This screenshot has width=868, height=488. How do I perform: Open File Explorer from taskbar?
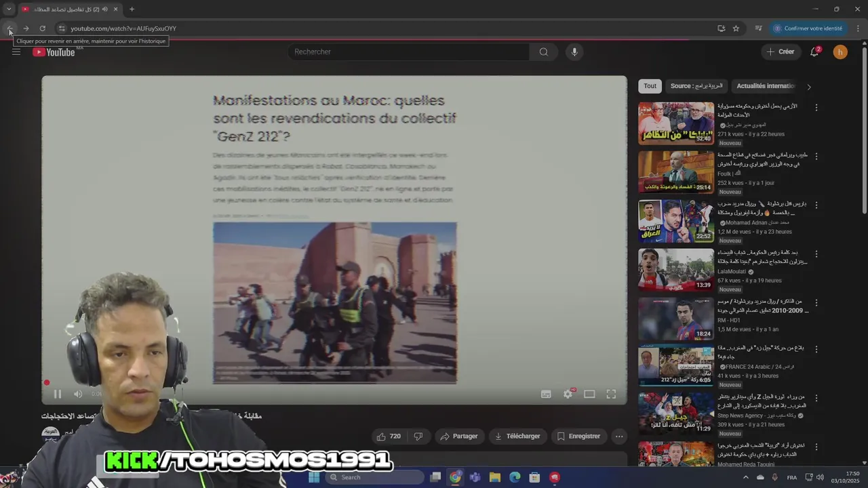tap(495, 477)
